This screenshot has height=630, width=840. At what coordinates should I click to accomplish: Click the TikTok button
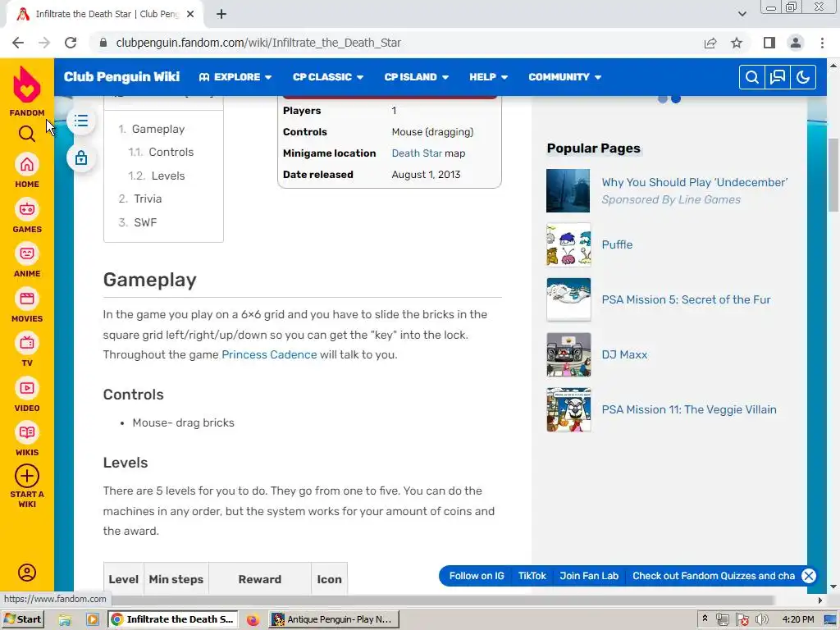pos(532,576)
